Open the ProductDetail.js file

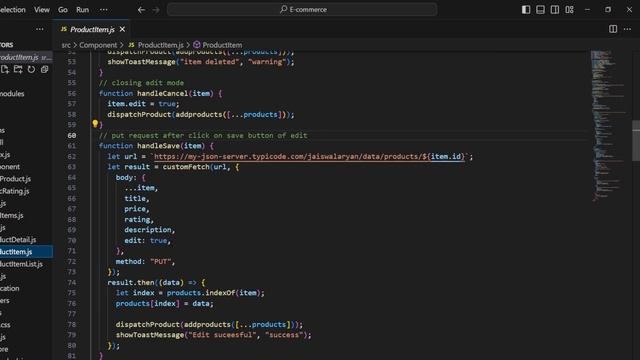tap(18, 240)
